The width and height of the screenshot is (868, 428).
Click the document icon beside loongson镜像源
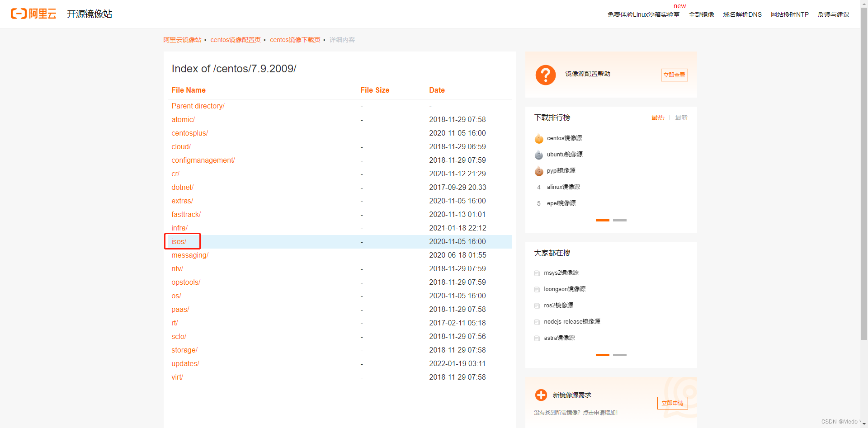tap(537, 289)
